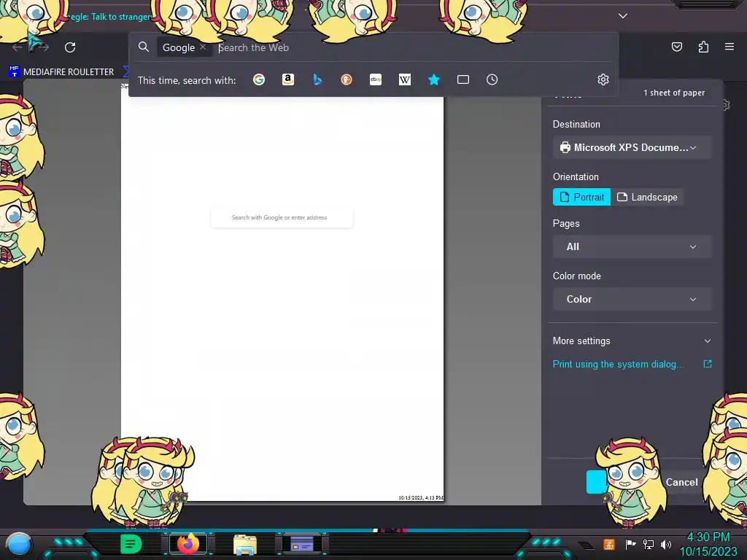Viewport: 747px width, 560px height.
Task: Open the Pages dropdown showing All
Action: click(632, 246)
